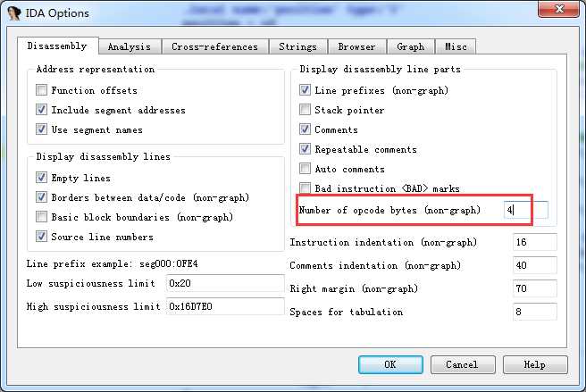Open the Cross-references tab
Viewport: 586px width, 392px height.
(215, 46)
